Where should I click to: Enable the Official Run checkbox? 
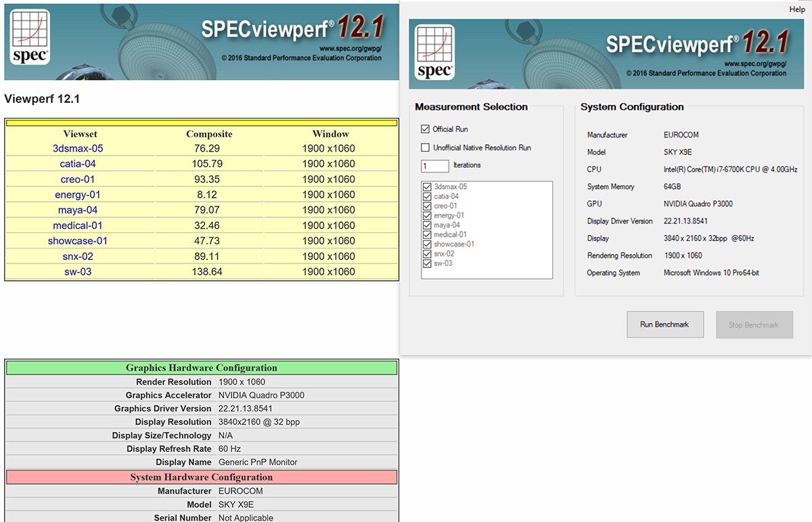[426, 129]
